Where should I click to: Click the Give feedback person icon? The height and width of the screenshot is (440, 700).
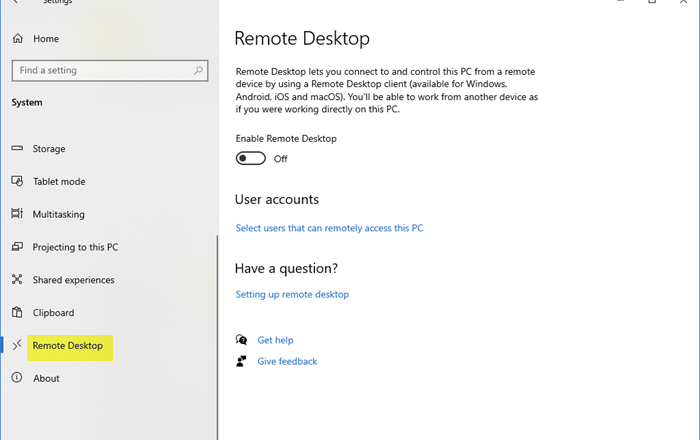241,361
